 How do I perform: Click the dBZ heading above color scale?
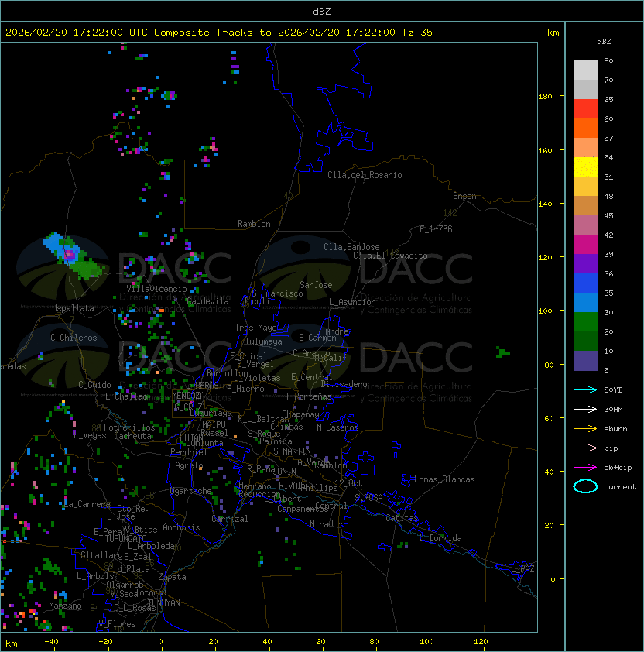click(x=604, y=42)
